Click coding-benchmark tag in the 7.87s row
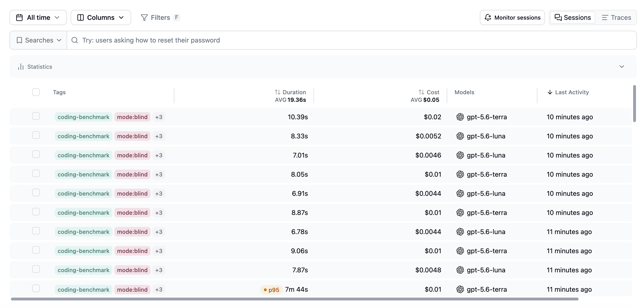The image size is (644, 308). pos(83,270)
